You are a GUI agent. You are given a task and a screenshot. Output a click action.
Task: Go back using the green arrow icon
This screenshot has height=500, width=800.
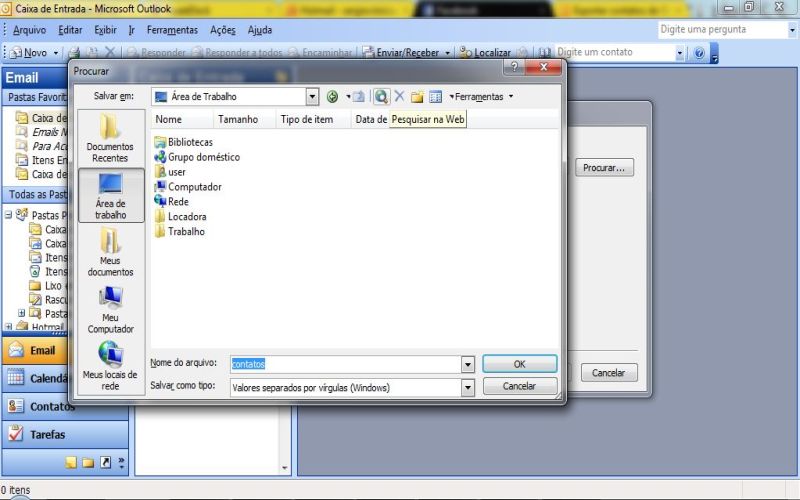(x=332, y=96)
